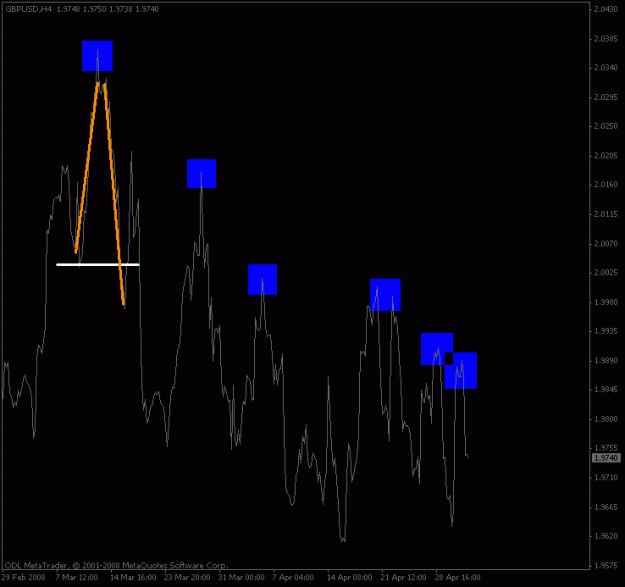Click the 14 Mar 16:00 time label

tap(133, 577)
